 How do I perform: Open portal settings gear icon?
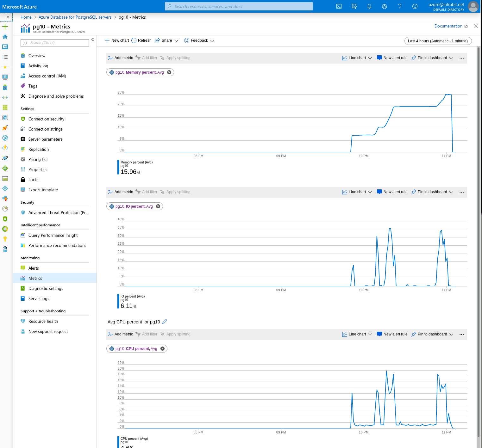pyautogui.click(x=384, y=6)
